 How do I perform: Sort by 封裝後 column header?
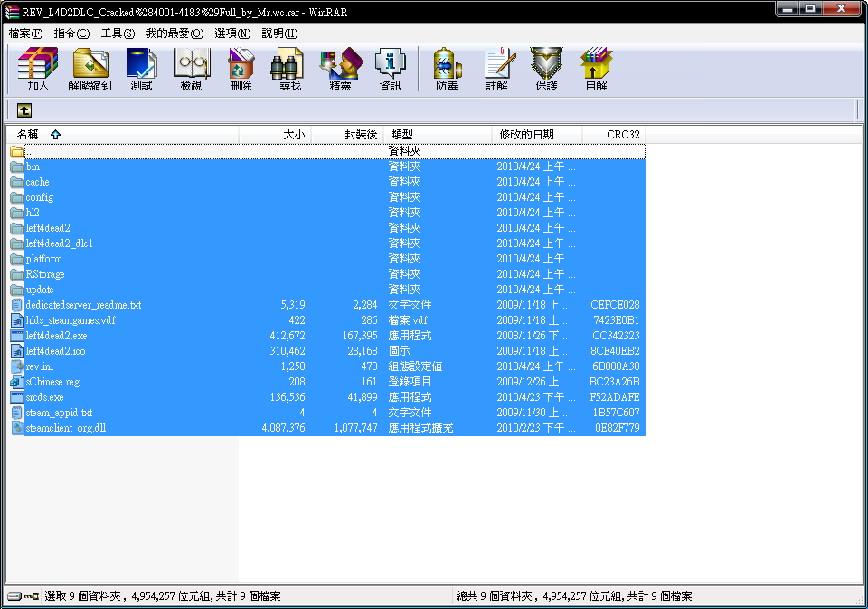tap(347, 135)
